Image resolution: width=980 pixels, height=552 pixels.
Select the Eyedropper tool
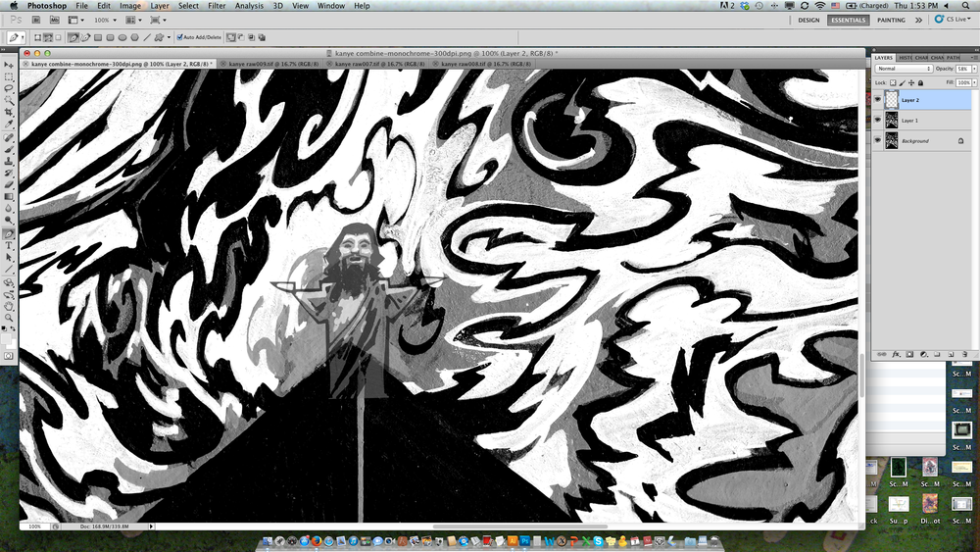(x=9, y=125)
